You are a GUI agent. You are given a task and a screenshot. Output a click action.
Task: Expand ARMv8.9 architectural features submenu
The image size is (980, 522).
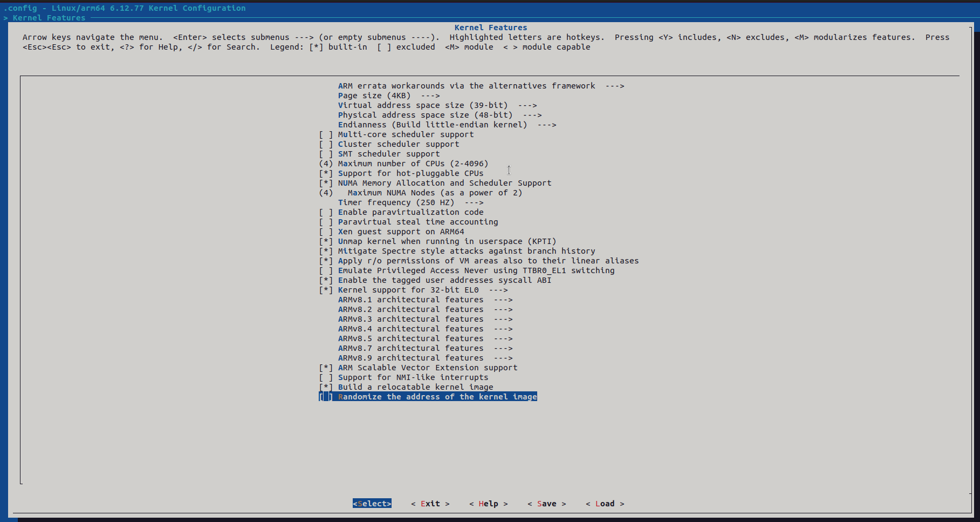tap(426, 358)
